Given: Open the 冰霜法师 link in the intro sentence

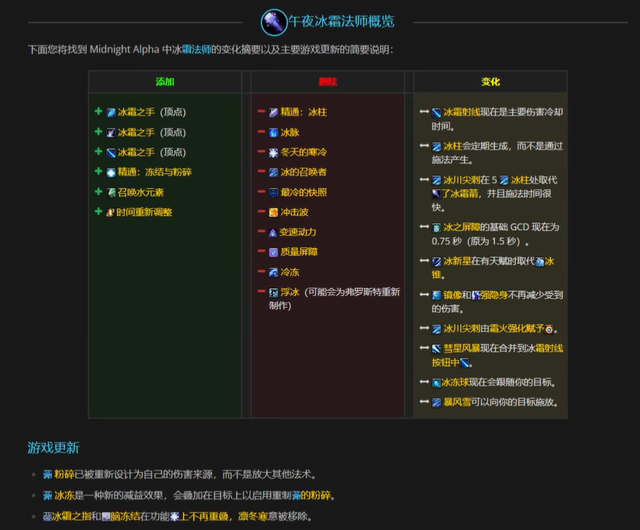Looking at the screenshot, I should (196, 49).
